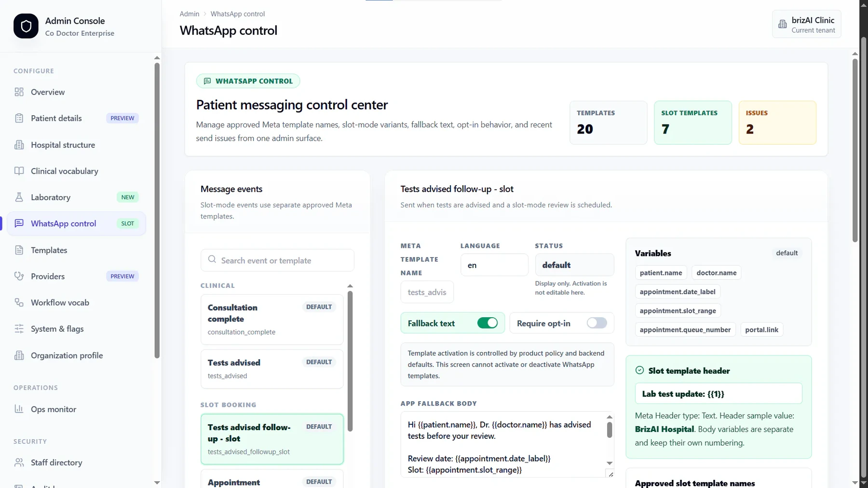This screenshot has height=488, width=868.
Task: Select the Hospital structure building icon
Action: tap(19, 145)
